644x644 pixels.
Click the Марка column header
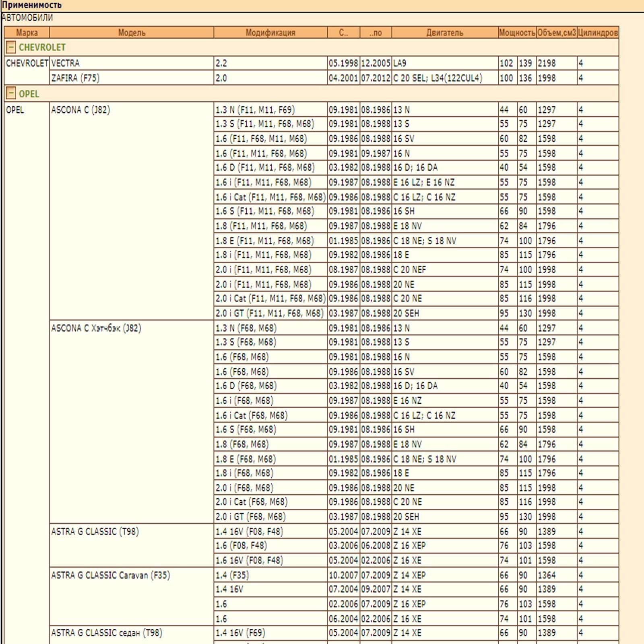coord(27,33)
